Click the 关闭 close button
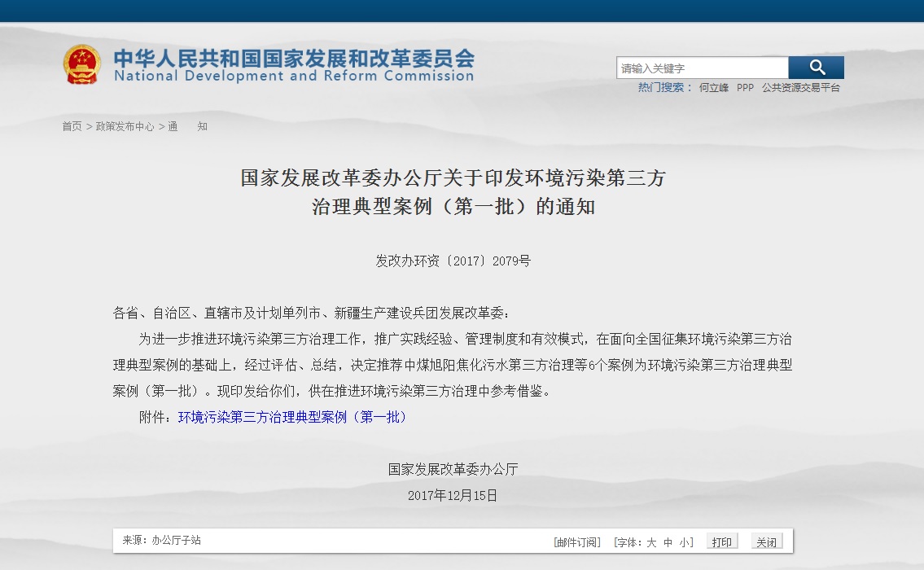Viewport: 924px width, 570px height. pyautogui.click(x=767, y=541)
